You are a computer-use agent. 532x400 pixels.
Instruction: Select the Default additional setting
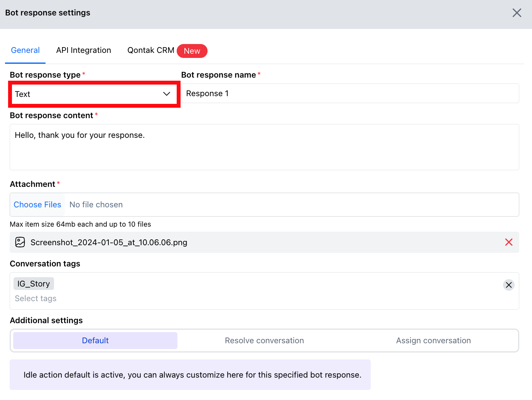tap(95, 341)
